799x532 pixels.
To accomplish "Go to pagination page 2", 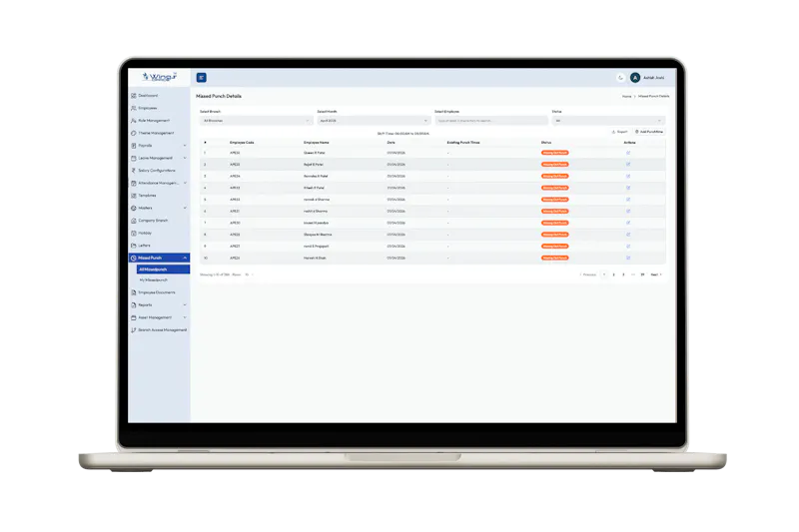I will [x=613, y=274].
